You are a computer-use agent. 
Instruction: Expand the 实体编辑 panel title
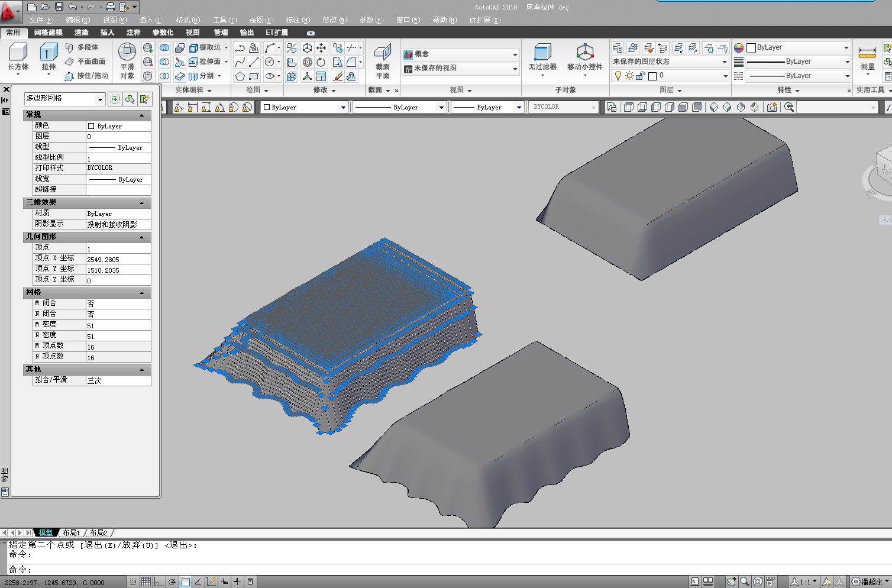(x=193, y=90)
